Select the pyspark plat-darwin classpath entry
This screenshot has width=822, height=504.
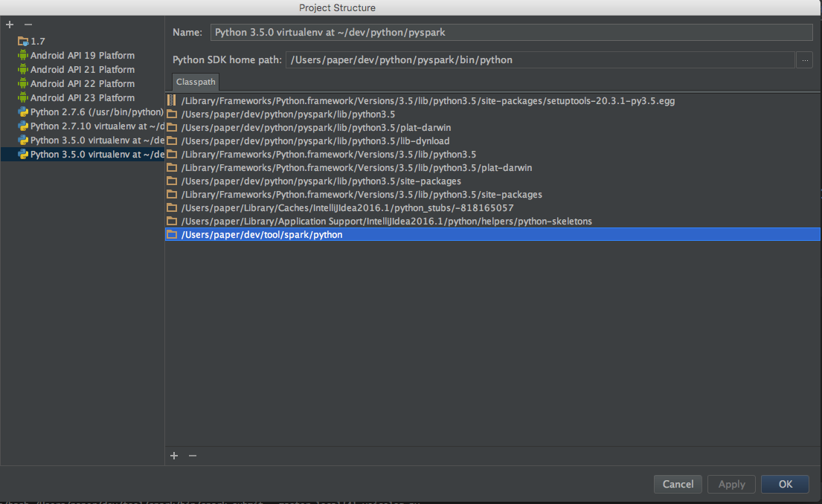[x=492, y=127]
